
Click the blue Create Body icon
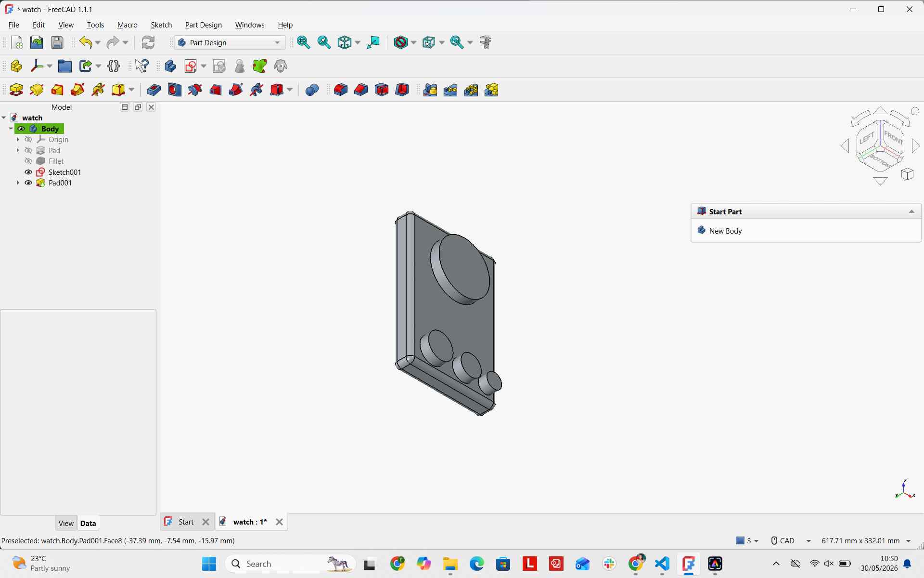coord(170,66)
